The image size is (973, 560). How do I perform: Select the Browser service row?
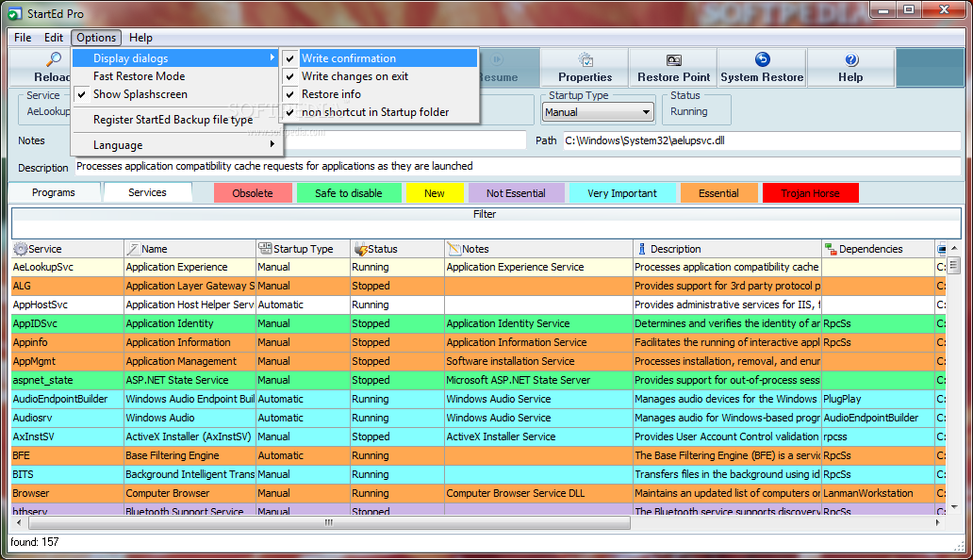[478, 494]
